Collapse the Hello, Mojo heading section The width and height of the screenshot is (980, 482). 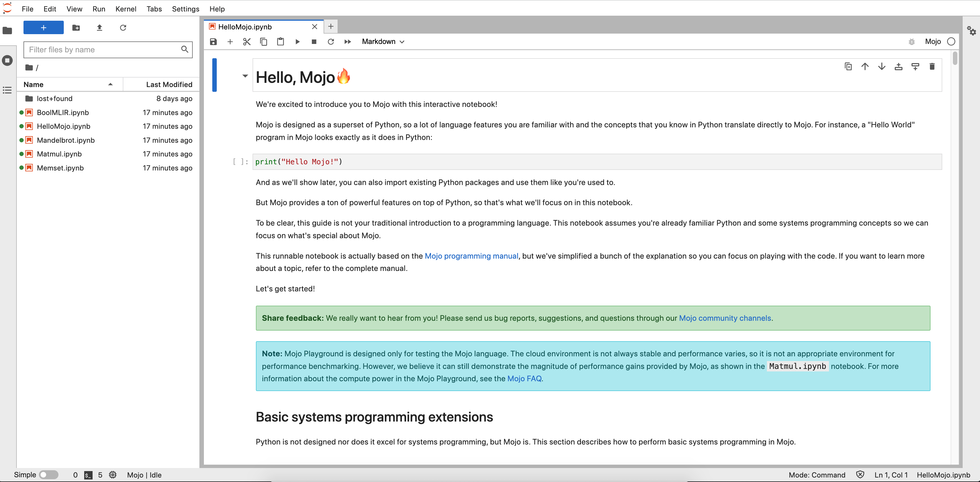coord(245,76)
